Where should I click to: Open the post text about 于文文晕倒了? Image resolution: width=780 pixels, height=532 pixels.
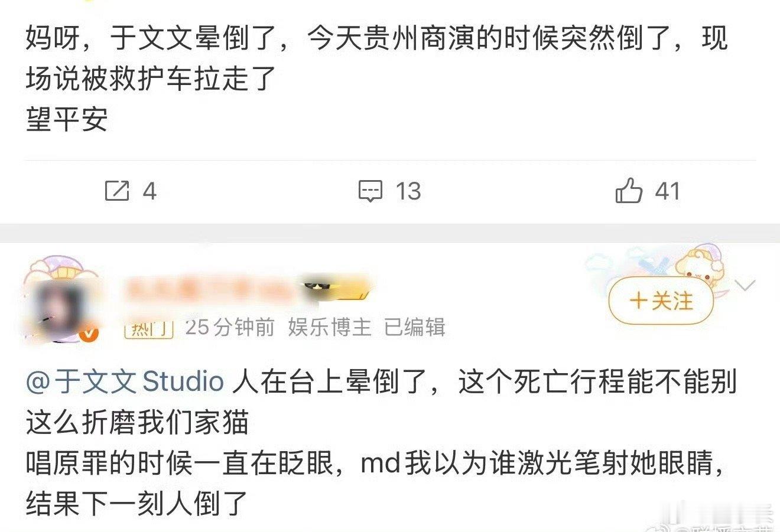pos(377,79)
